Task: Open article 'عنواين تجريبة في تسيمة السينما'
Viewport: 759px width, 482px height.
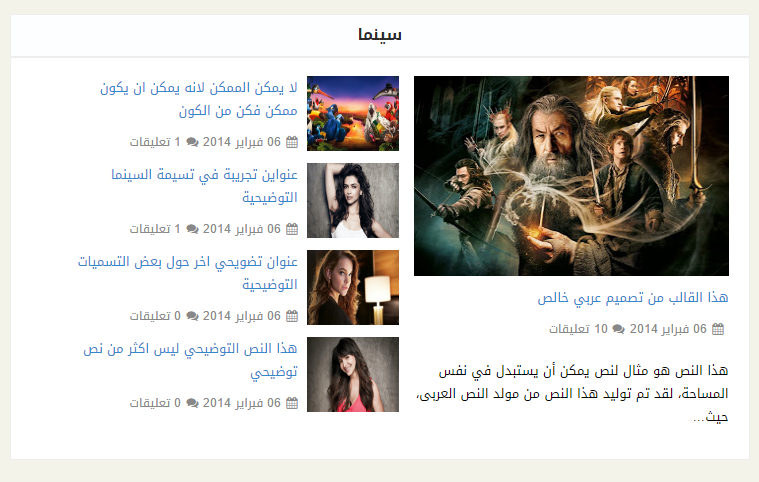Action: pos(204,186)
